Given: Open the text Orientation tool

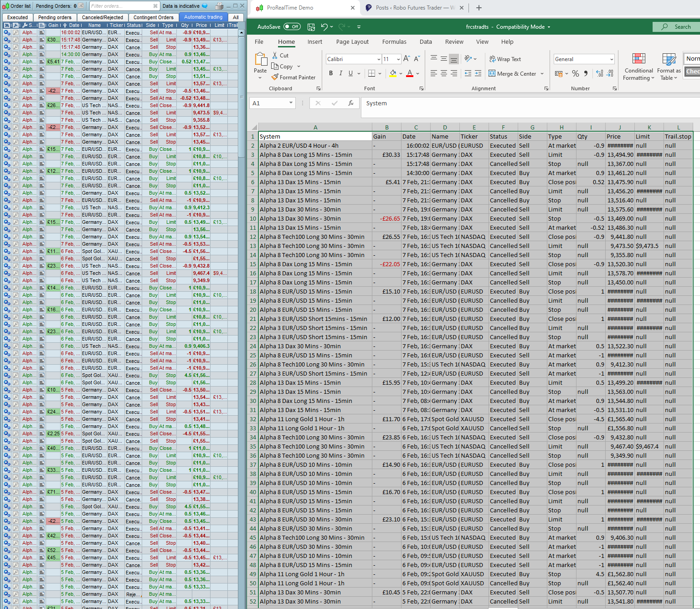Looking at the screenshot, I should (468, 59).
